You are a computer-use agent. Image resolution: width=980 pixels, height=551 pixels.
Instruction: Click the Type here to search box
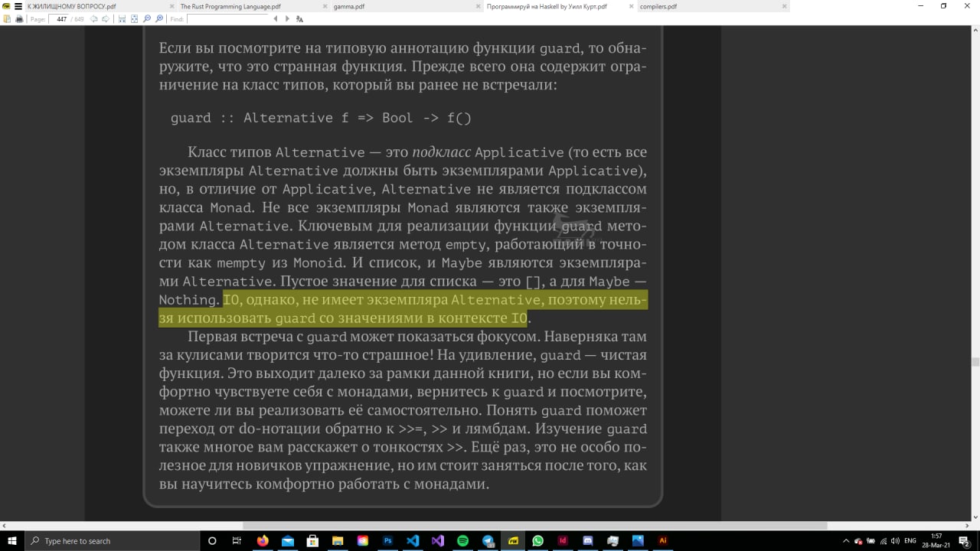[x=113, y=540]
